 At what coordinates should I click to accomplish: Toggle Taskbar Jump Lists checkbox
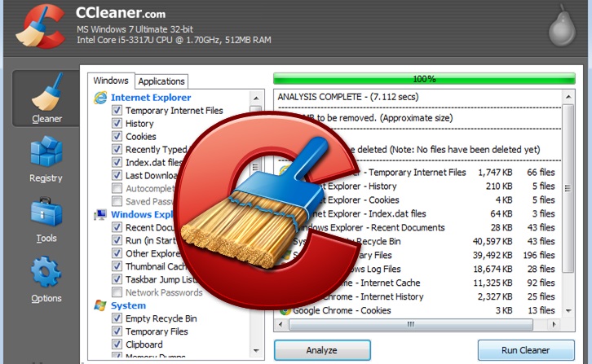[117, 279]
